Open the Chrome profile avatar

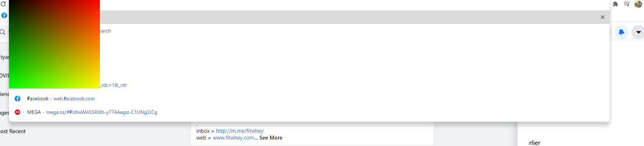tap(638, 4)
